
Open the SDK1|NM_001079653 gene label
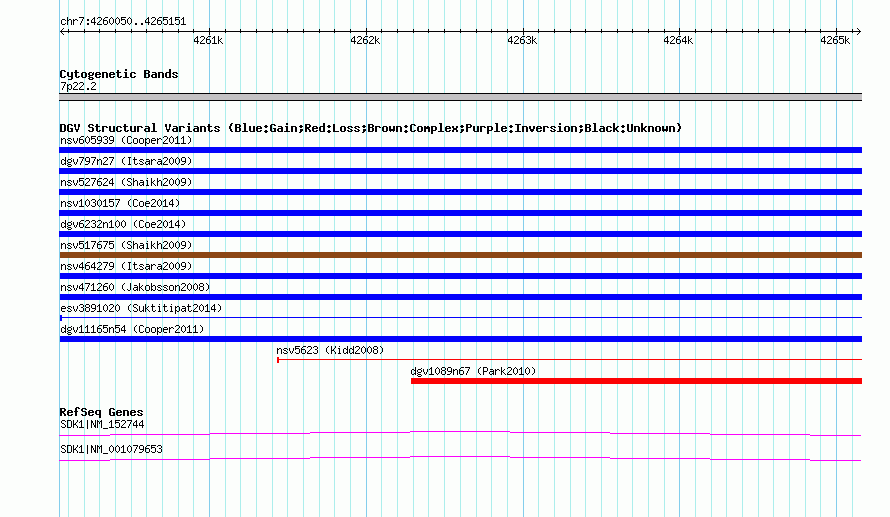point(111,449)
